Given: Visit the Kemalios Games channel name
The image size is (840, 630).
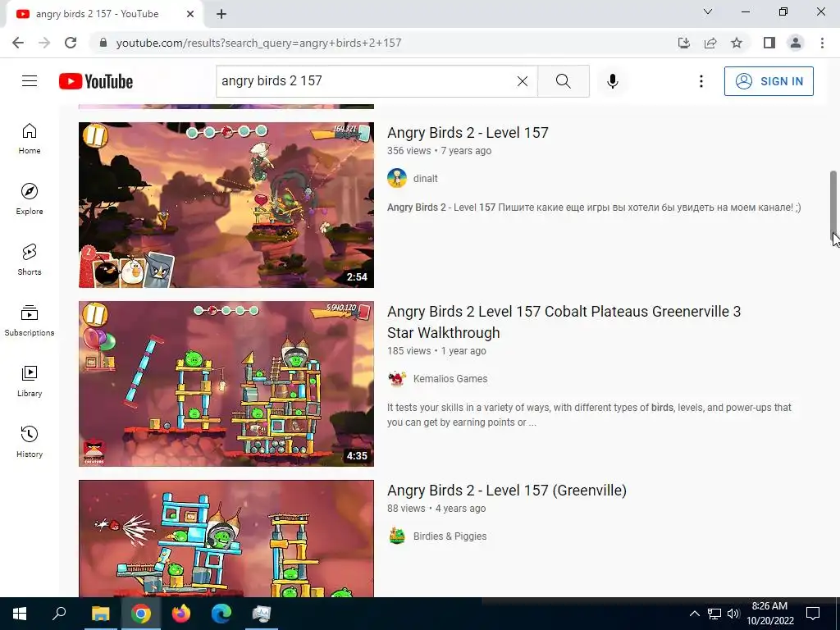Looking at the screenshot, I should (450, 379).
